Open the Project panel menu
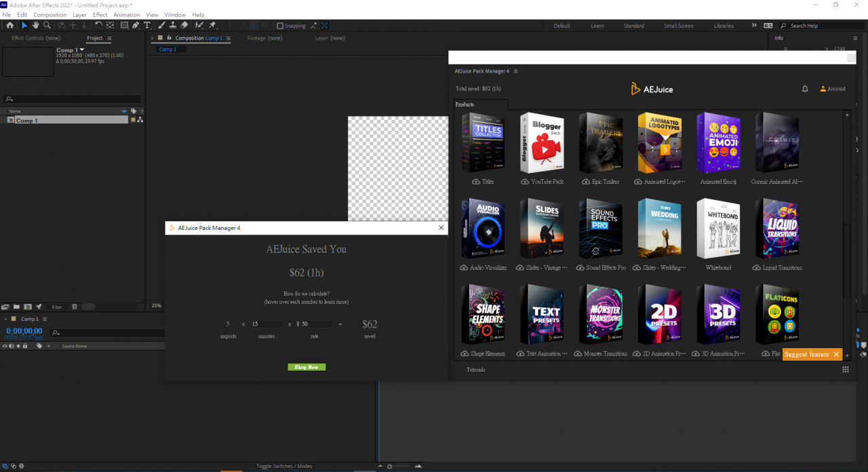 tap(109, 38)
